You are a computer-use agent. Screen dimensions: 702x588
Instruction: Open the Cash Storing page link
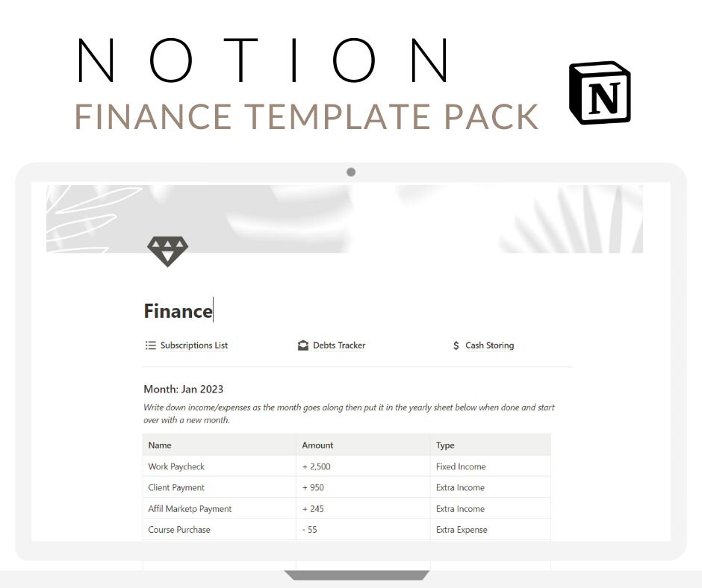(x=489, y=345)
